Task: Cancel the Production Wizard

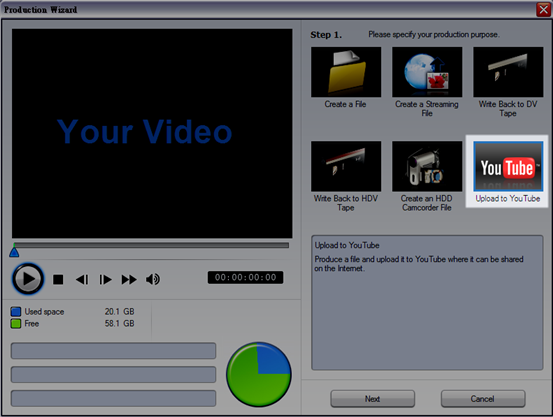Action: 483,399
